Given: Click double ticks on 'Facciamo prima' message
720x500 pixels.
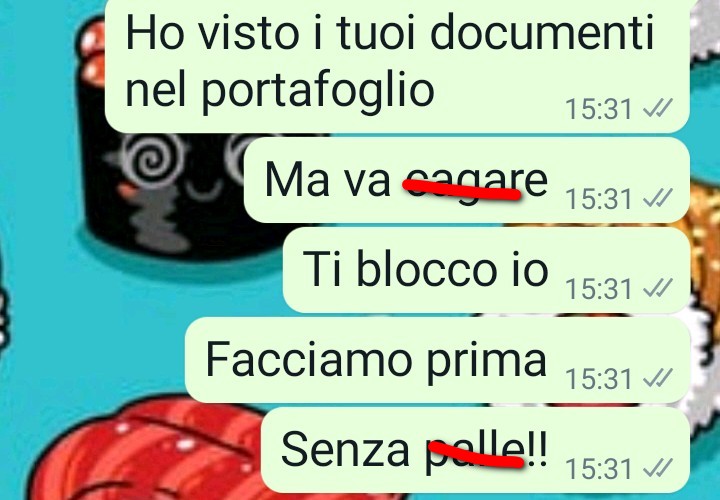Looking at the screenshot, I should tap(658, 378).
